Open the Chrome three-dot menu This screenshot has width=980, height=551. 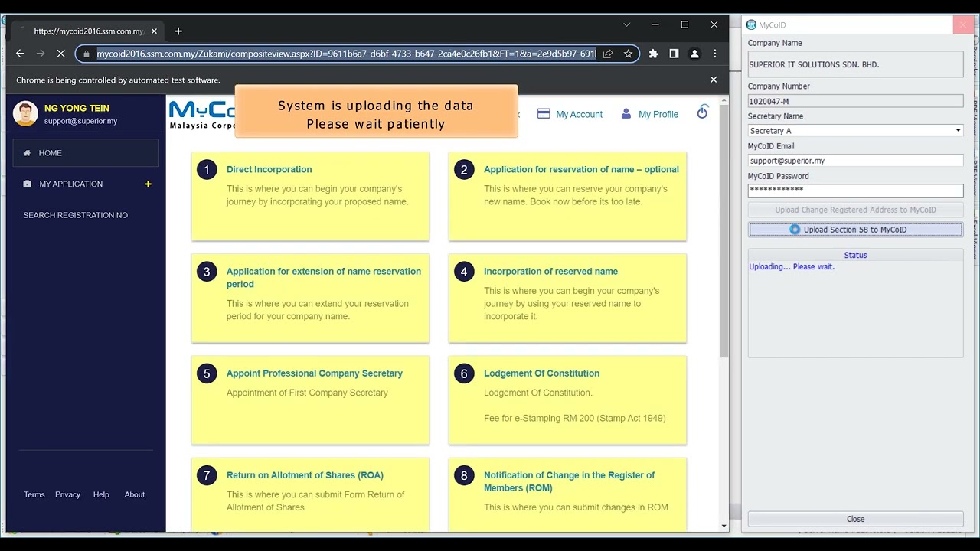(x=714, y=54)
